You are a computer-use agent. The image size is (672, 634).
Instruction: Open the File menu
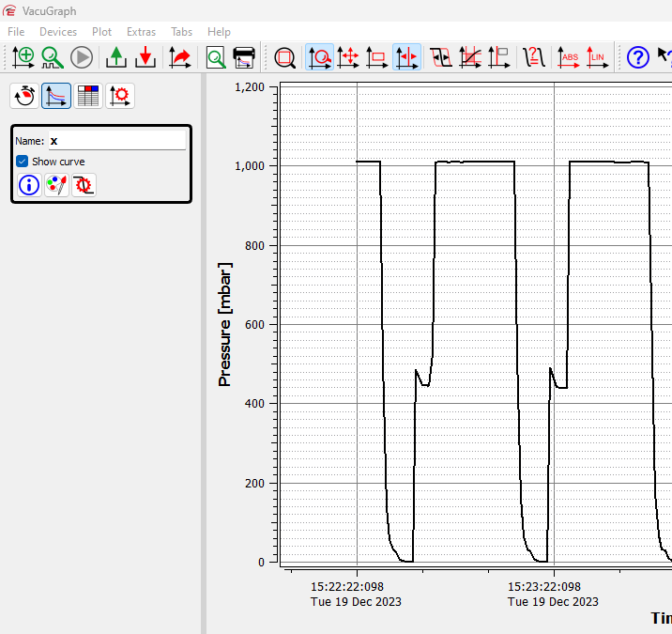[x=16, y=32]
